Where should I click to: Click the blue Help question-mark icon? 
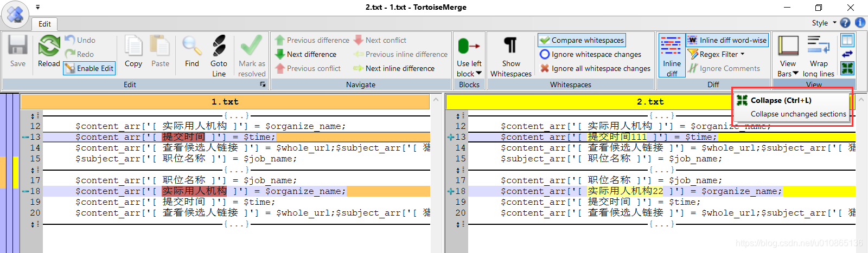845,23
